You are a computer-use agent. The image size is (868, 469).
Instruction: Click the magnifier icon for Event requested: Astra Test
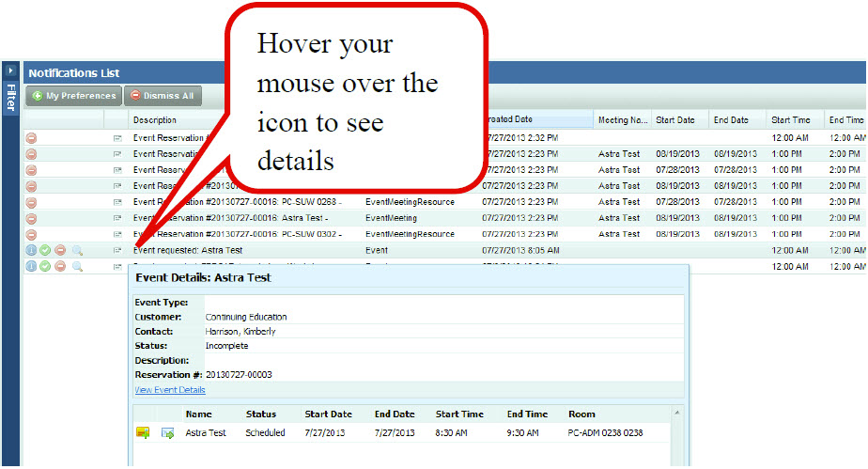[77, 250]
